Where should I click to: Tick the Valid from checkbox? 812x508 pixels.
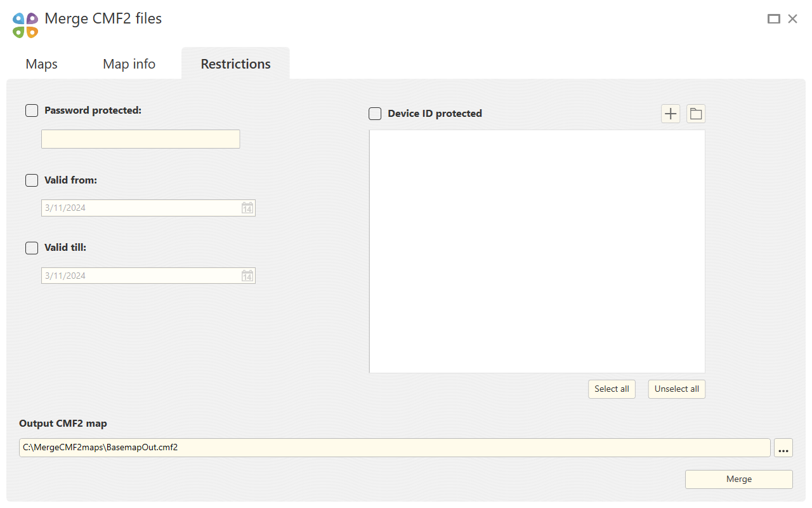click(x=32, y=180)
